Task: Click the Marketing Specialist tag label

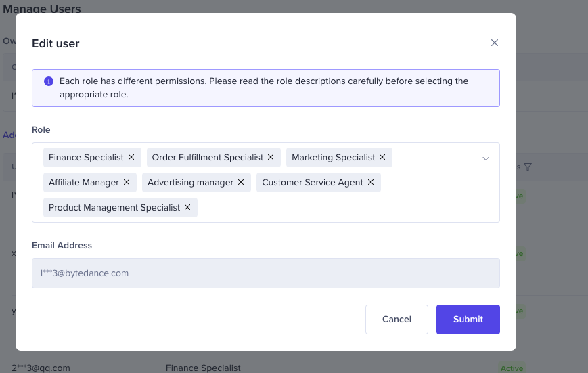Action: (x=333, y=158)
